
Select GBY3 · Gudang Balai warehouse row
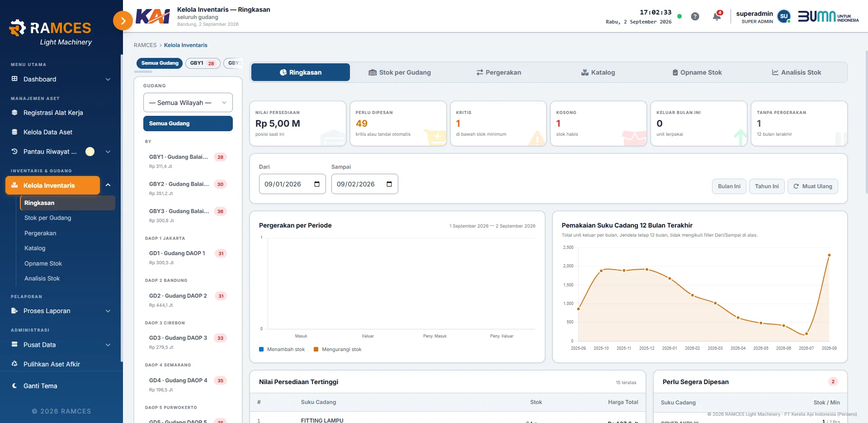coord(188,215)
